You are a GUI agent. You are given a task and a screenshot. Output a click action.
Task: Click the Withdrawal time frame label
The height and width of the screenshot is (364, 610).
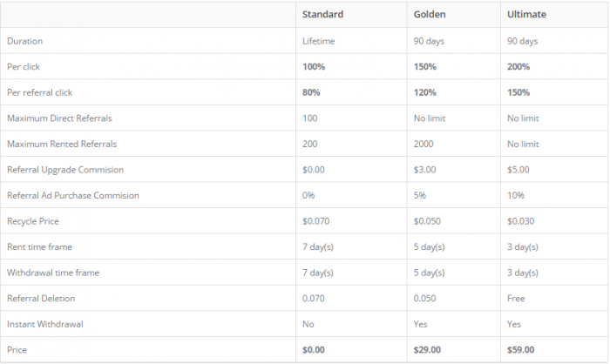[53, 273]
